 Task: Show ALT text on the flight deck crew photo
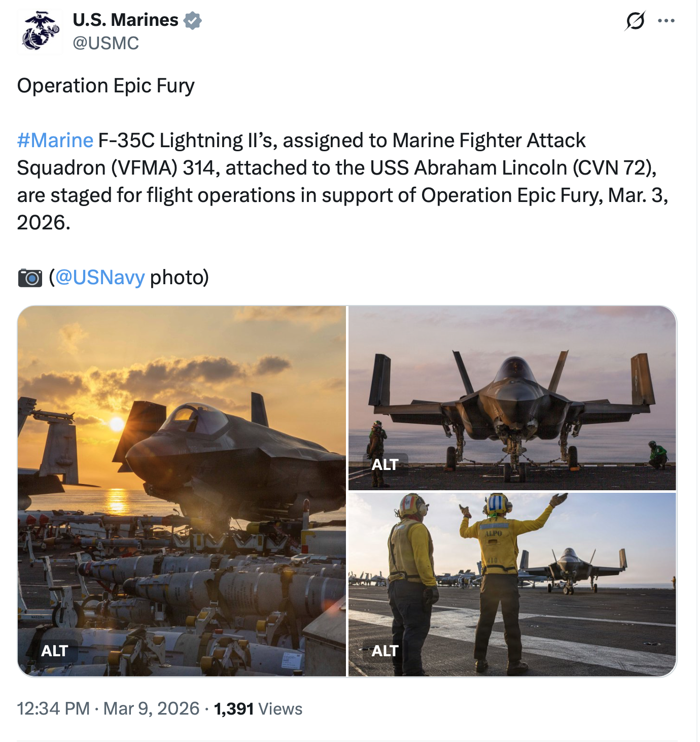[384, 651]
